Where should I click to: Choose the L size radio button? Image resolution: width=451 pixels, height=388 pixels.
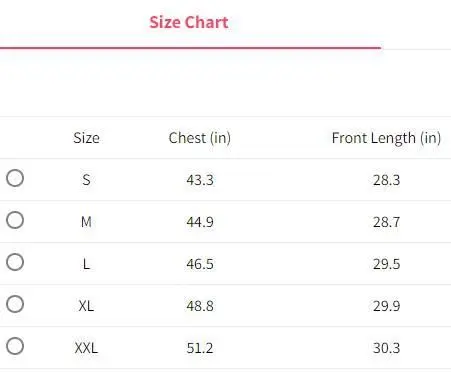point(15,262)
